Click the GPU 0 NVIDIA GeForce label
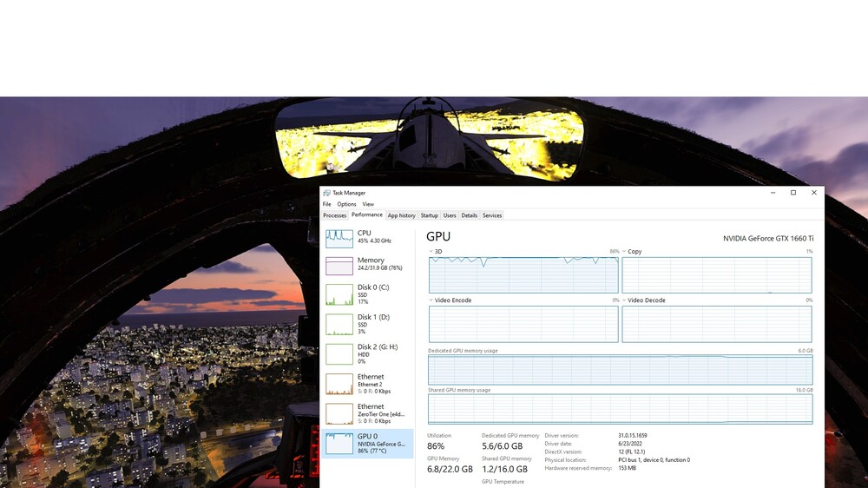The height and width of the screenshot is (488, 868). [x=381, y=444]
